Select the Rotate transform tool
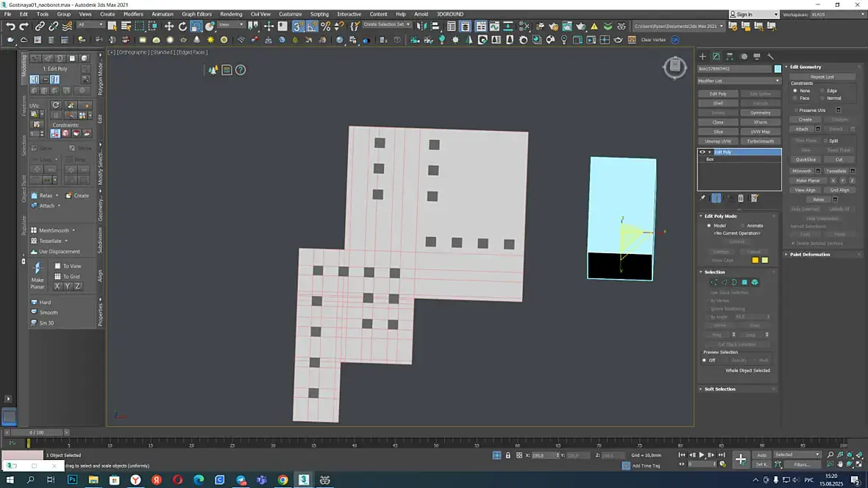 point(182,26)
